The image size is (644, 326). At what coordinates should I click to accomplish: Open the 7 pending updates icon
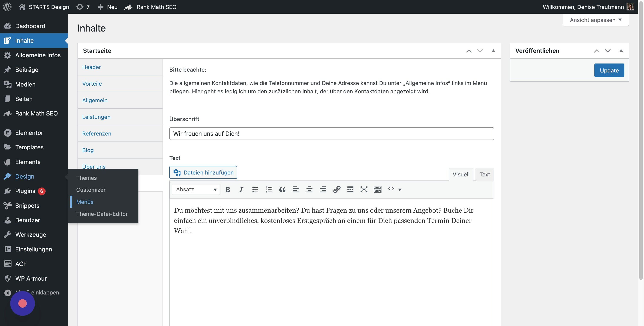point(83,7)
